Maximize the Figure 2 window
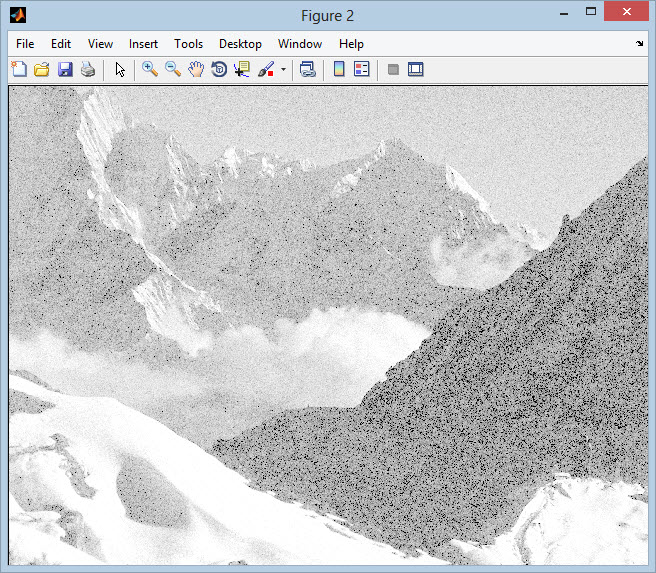Image resolution: width=656 pixels, height=573 pixels. coord(591,12)
